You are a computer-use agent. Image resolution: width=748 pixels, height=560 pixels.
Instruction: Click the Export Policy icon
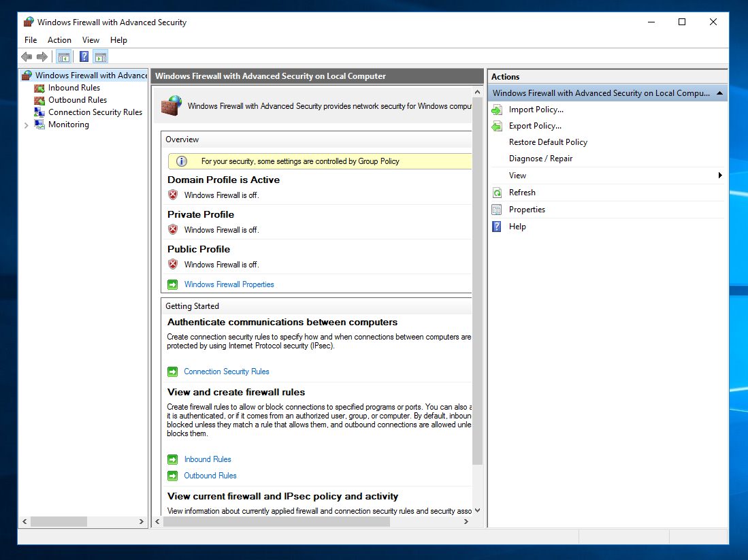coord(497,126)
